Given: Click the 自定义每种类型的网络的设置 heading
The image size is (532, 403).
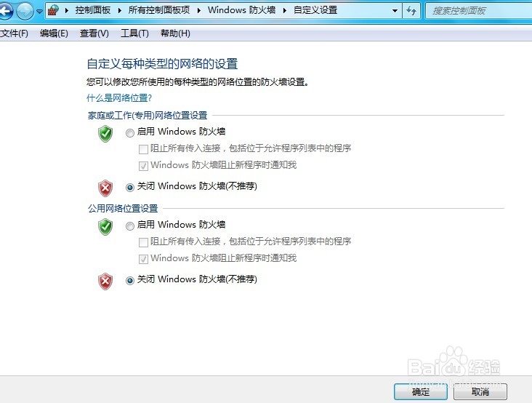Looking at the screenshot, I should point(162,64).
